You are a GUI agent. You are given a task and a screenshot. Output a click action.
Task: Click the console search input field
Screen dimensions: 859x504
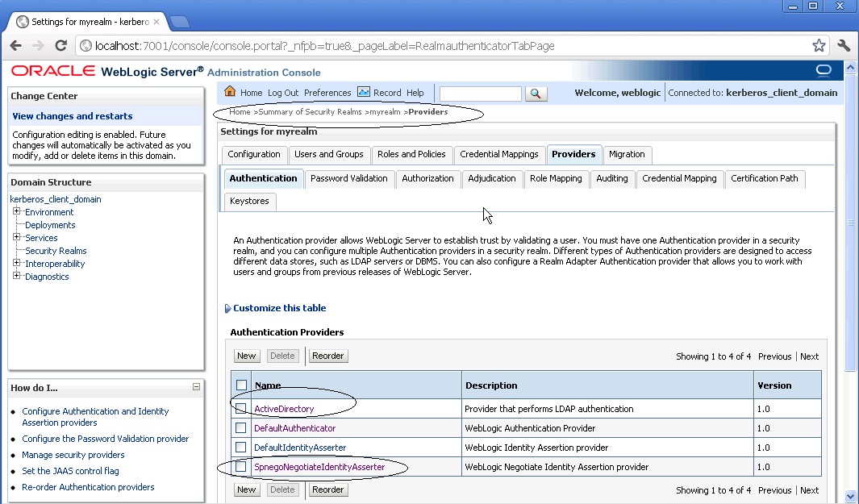pos(481,94)
